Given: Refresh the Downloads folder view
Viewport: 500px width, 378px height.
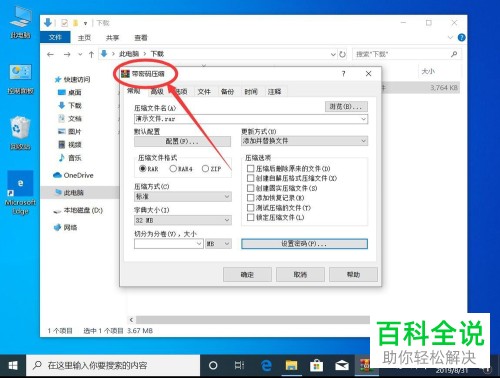Looking at the screenshot, I should pos(342,54).
